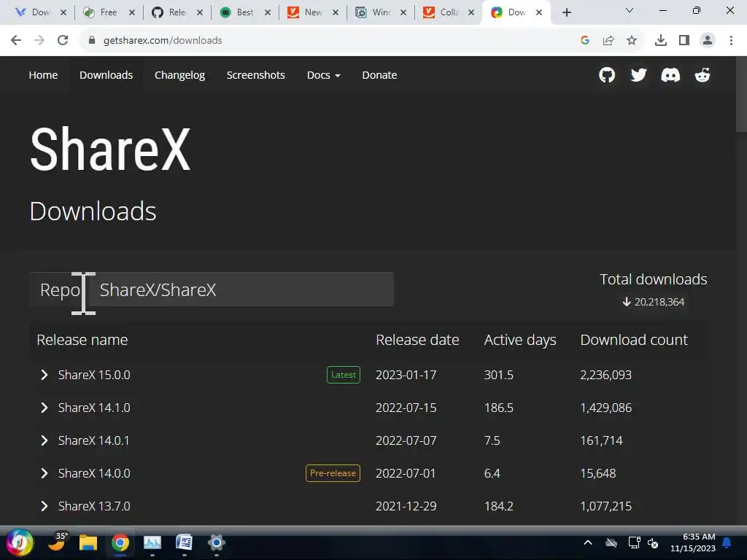Open Chrome downloads icon

pos(661,40)
